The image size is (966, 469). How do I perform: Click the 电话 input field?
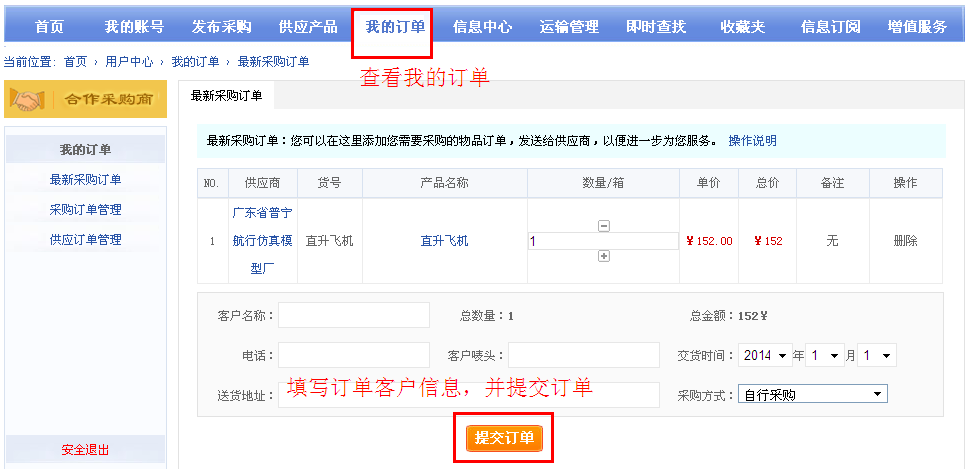354,355
